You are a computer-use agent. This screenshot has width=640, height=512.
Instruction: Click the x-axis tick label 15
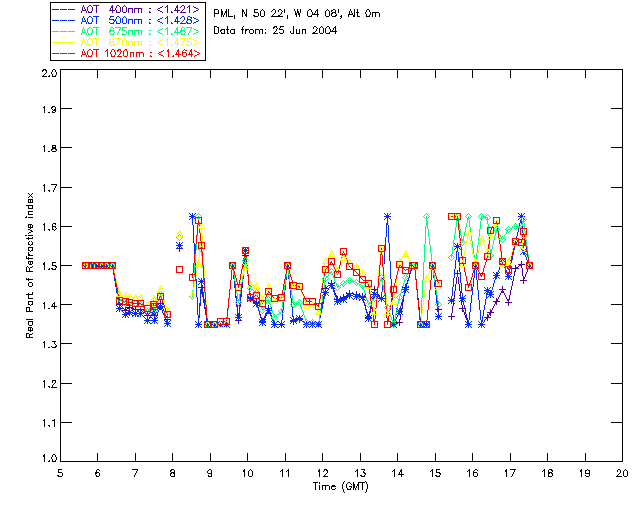click(435, 473)
